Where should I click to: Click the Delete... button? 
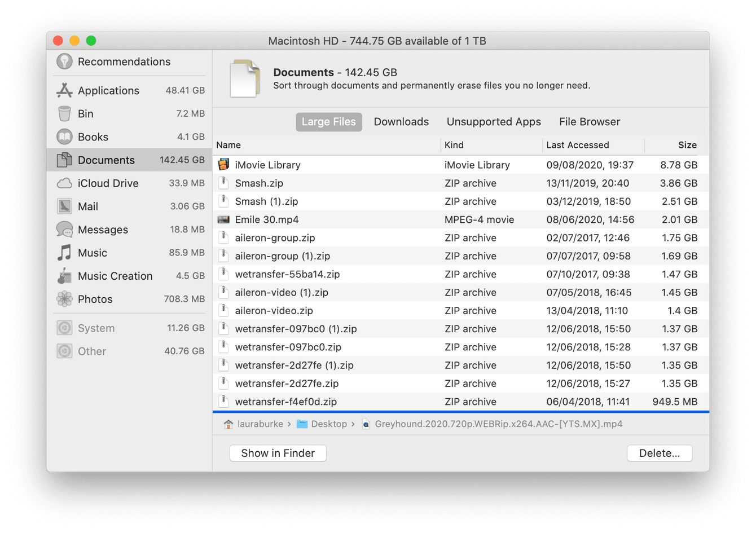(659, 453)
